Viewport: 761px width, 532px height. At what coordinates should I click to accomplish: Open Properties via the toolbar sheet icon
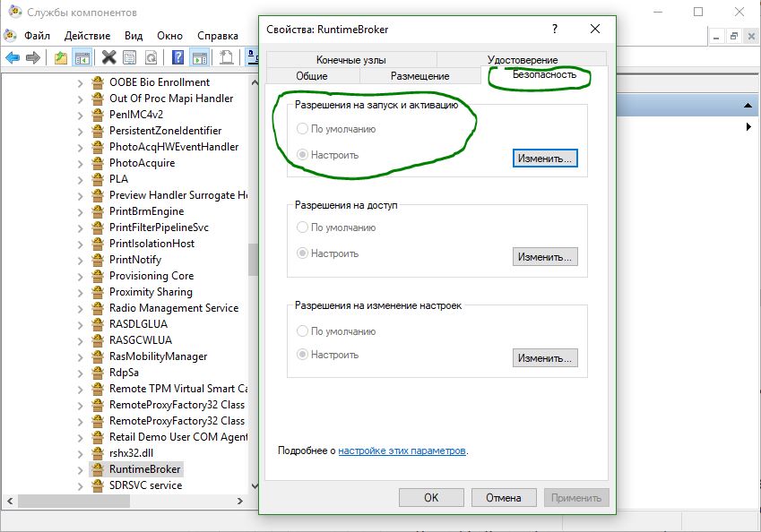[130, 57]
